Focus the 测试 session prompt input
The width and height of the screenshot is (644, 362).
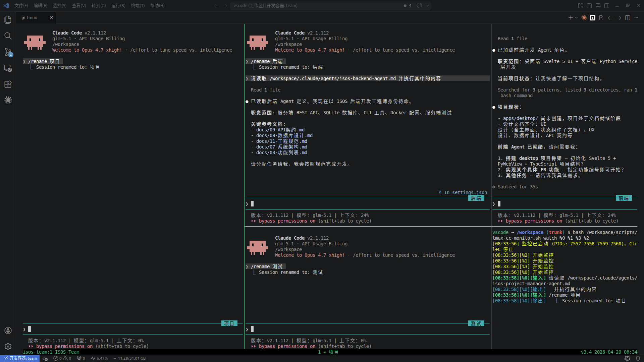tap(368, 329)
